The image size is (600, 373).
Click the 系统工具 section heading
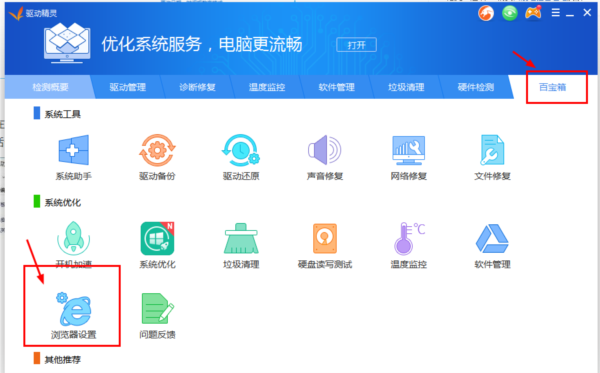62,114
